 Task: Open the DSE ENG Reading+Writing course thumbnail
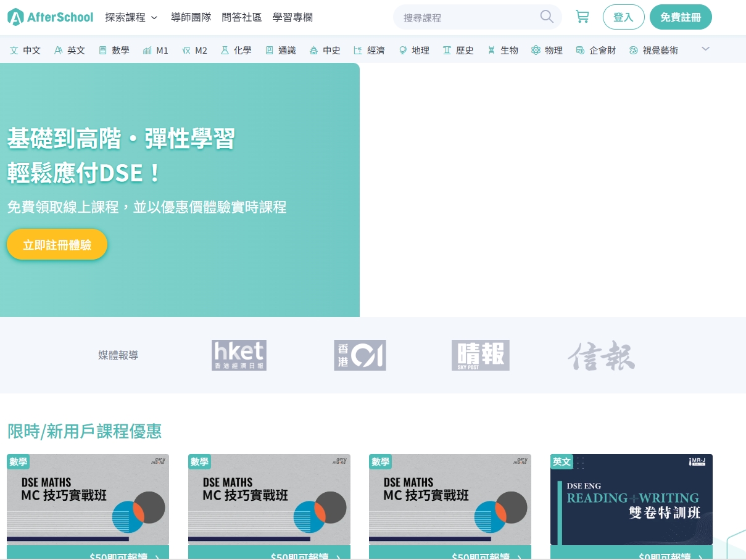point(631,500)
